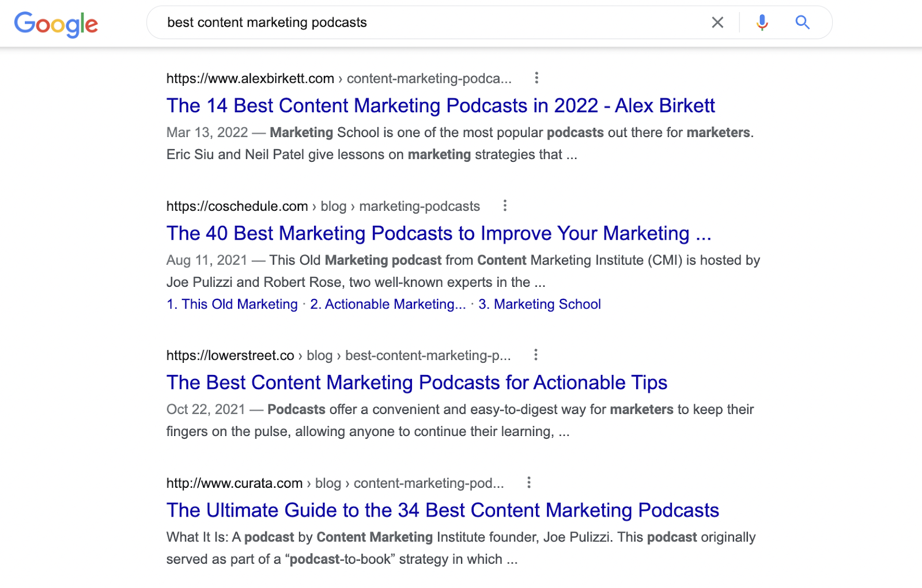Visit Best Content Marketing Podcasts for Actionable Tips
Image resolution: width=922 pixels, height=588 pixels.
coord(417,382)
